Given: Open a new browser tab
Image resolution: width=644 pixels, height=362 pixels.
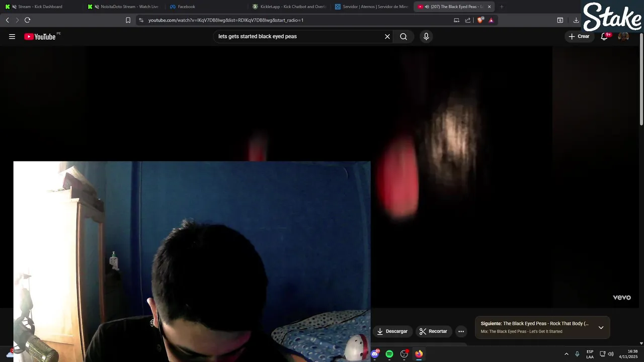Looking at the screenshot, I should (x=502, y=7).
